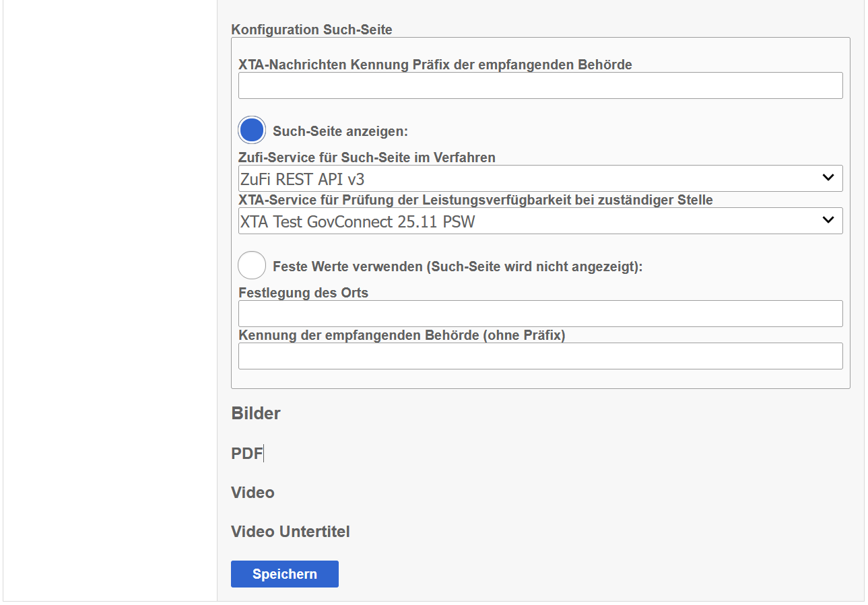Click the 'Konfiguration Such-Seite' group title
The height and width of the screenshot is (605, 868).
point(312,30)
